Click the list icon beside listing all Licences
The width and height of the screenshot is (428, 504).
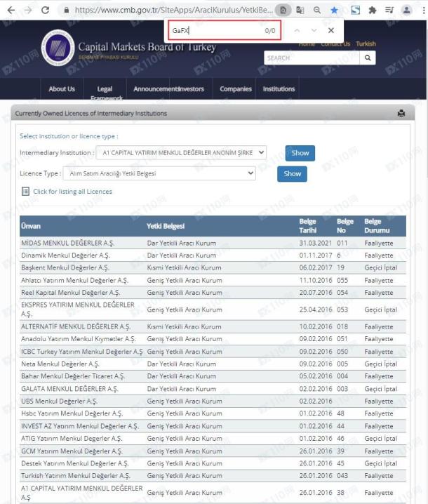[25, 192]
